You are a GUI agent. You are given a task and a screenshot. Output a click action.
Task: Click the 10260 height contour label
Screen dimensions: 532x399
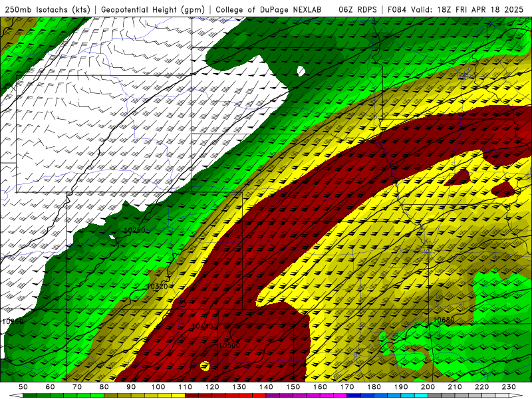pyautogui.click(x=134, y=230)
